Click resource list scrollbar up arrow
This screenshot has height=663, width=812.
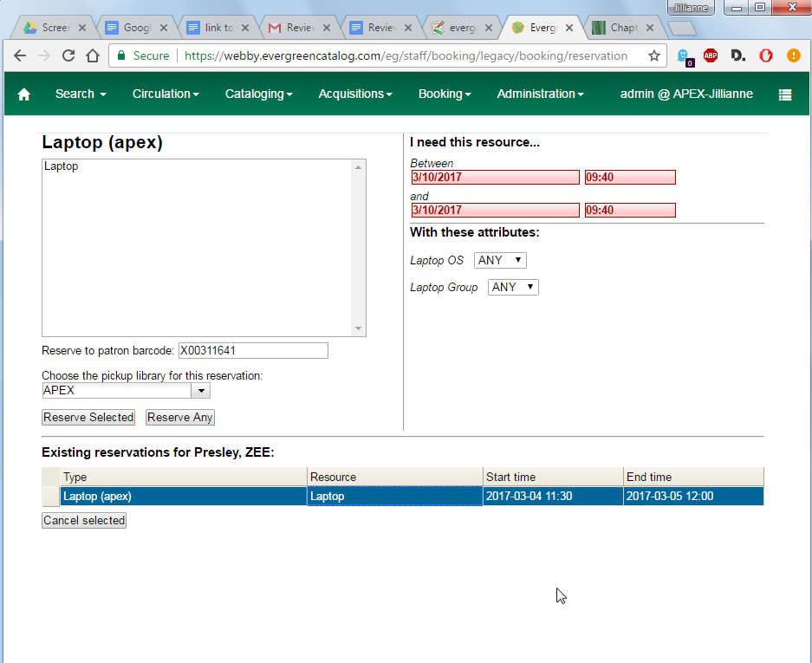coord(358,167)
